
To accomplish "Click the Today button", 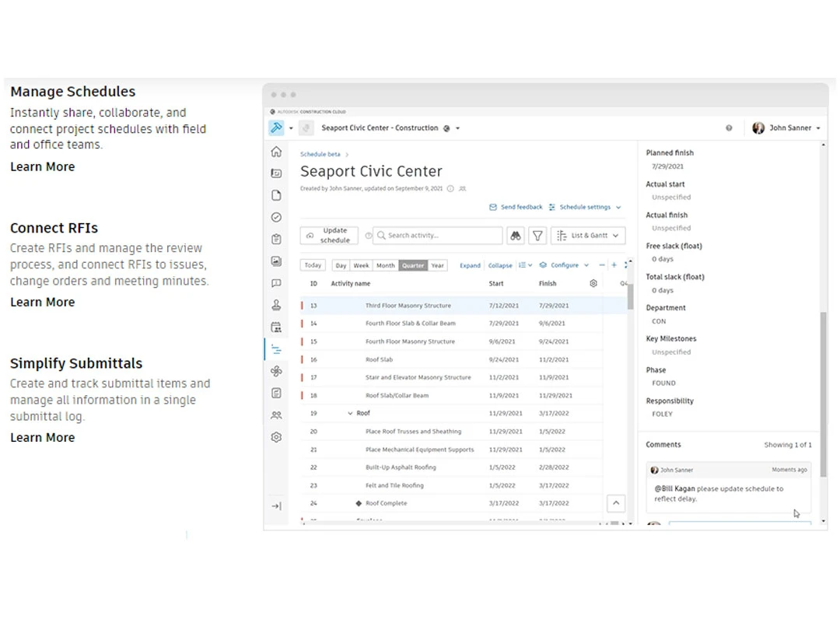I will 313,265.
